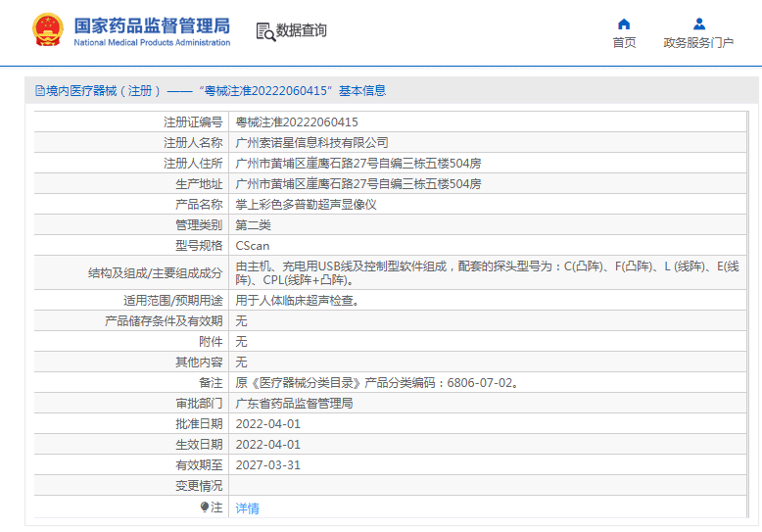The width and height of the screenshot is (762, 532).
Task: Click the 有效期至 label
Action: pos(199,465)
